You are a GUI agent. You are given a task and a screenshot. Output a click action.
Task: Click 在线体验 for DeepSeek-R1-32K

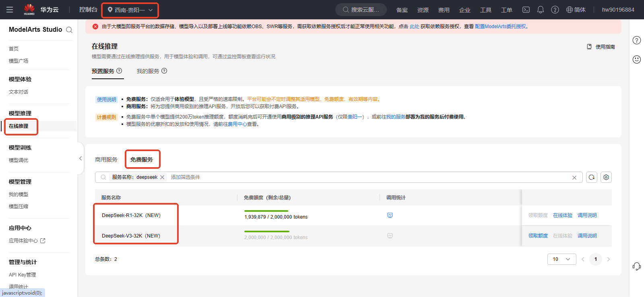563,215
